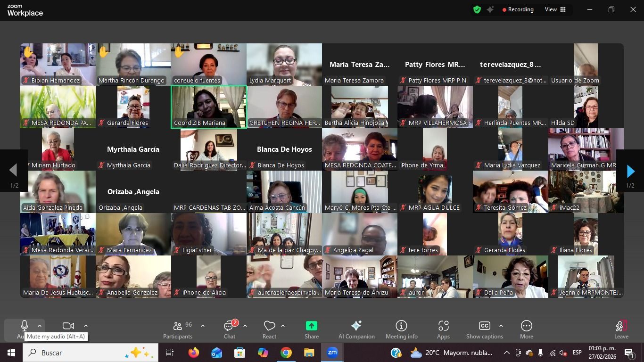Click the Zoom Workplace logo

coord(25,10)
